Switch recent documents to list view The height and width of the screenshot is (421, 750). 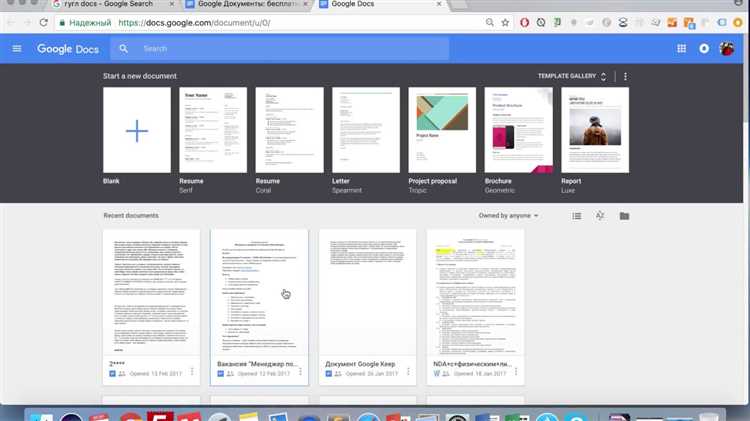(577, 216)
